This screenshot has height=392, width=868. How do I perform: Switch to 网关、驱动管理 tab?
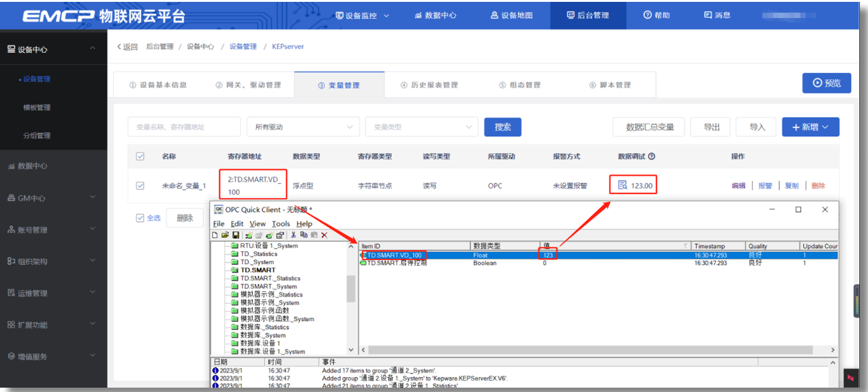pyautogui.click(x=248, y=85)
